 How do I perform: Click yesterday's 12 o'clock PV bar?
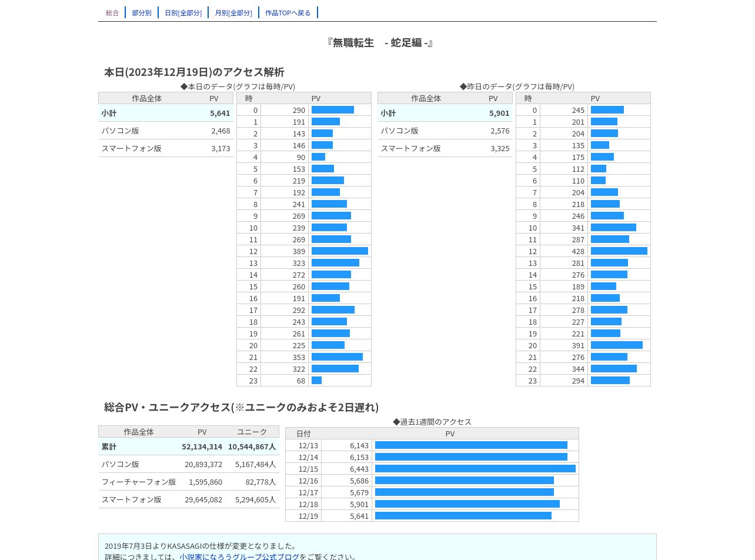click(619, 251)
